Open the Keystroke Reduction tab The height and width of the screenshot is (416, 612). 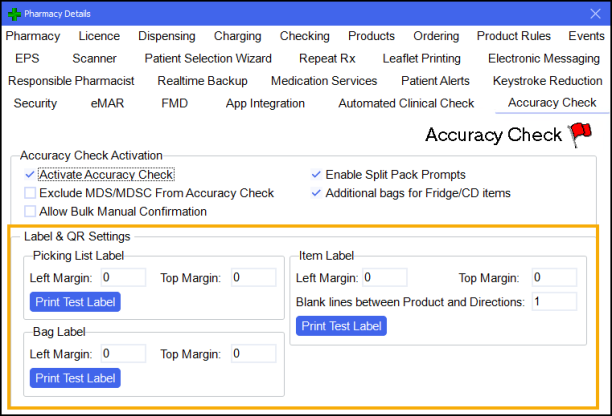coord(547,81)
